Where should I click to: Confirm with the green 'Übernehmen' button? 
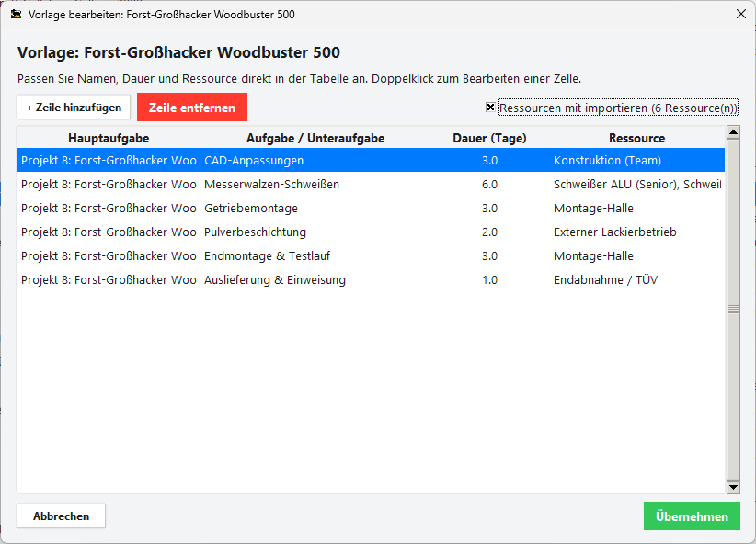pyautogui.click(x=692, y=516)
